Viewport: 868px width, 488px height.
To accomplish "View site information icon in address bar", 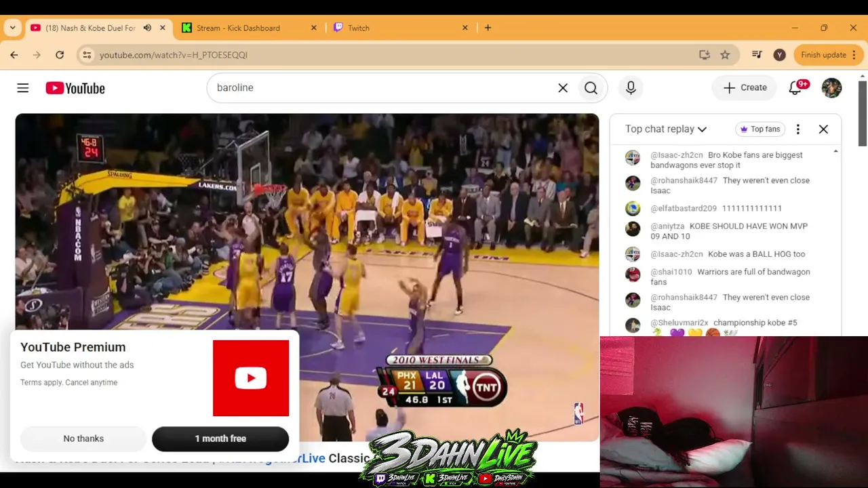I will [x=87, y=55].
